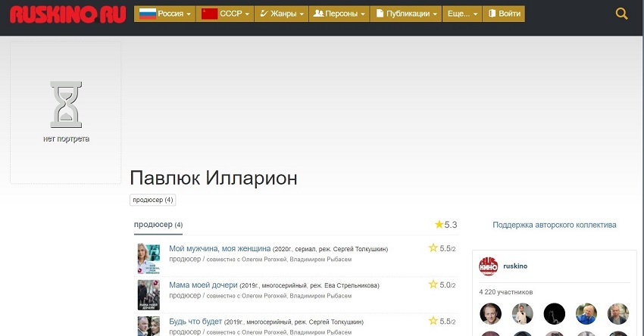The height and width of the screenshot is (336, 644).
Task: Click first member avatar in ruskino widget
Action: pyautogui.click(x=490, y=314)
